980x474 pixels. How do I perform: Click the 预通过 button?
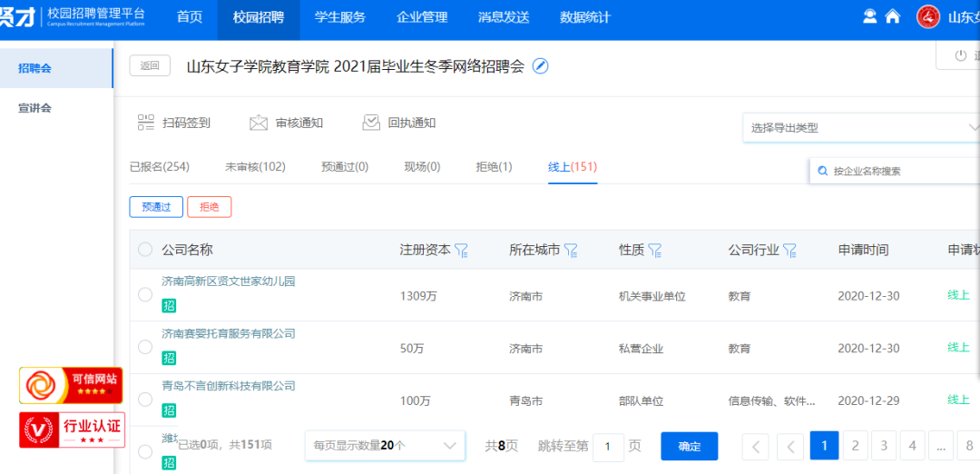pos(156,207)
